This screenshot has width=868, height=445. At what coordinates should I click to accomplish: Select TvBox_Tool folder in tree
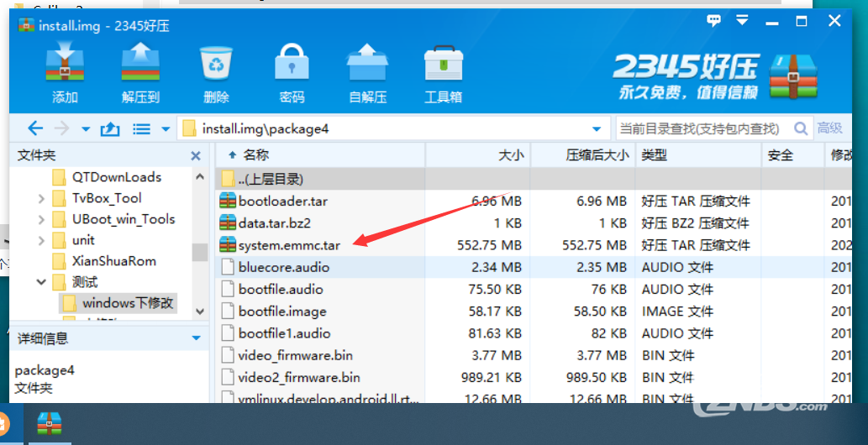pos(107,198)
